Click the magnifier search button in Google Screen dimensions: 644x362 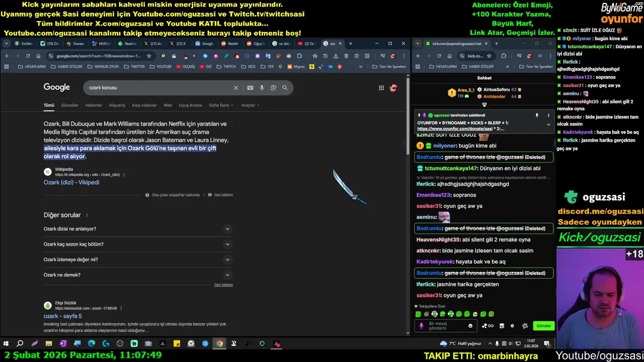(x=285, y=87)
